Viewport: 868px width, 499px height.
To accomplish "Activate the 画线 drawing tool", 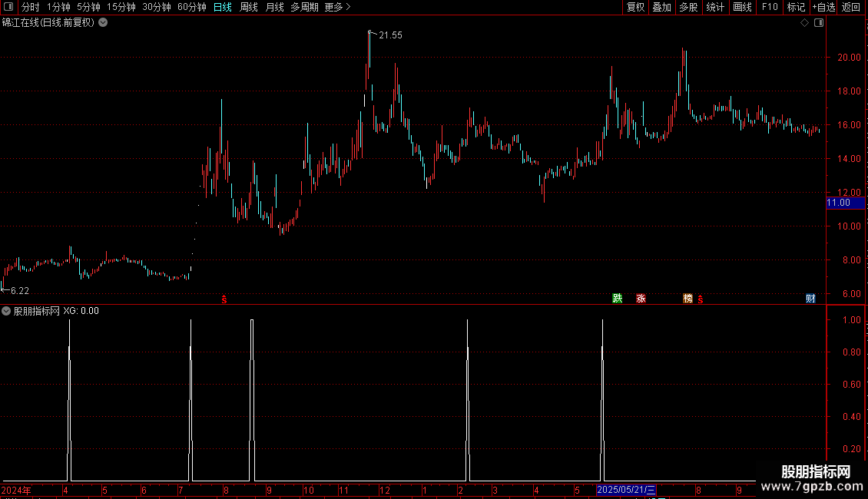I will (742, 7).
